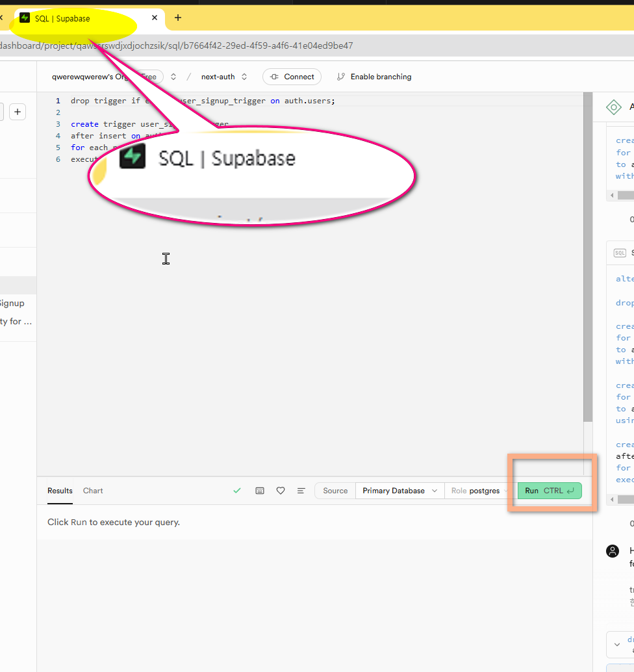Image resolution: width=634 pixels, height=672 pixels.
Task: Open the keyboard shortcuts icon in results toolbar
Action: pos(260,491)
